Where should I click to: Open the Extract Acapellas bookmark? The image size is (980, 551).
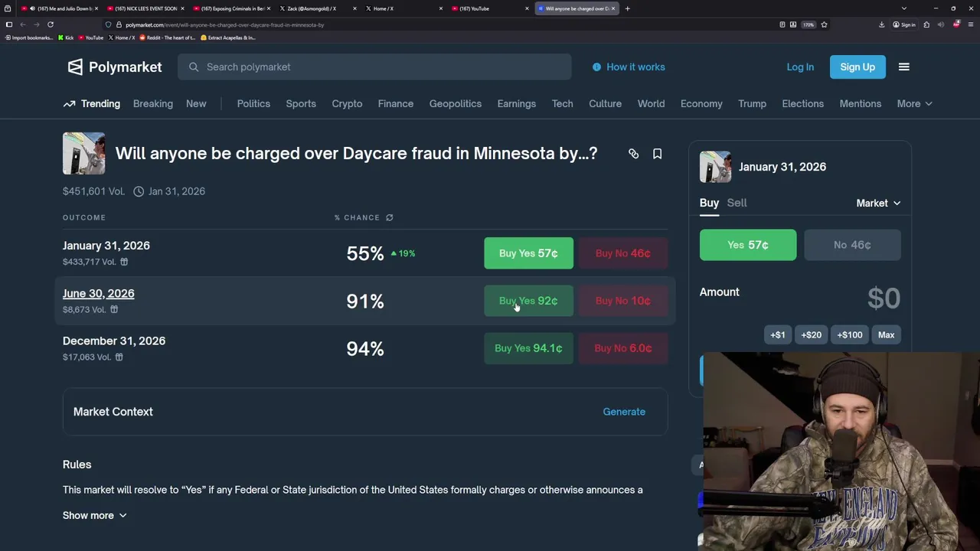(x=227, y=37)
